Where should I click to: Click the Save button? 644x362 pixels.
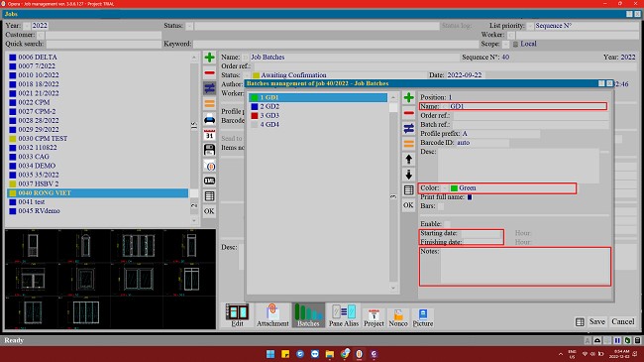(x=596, y=321)
